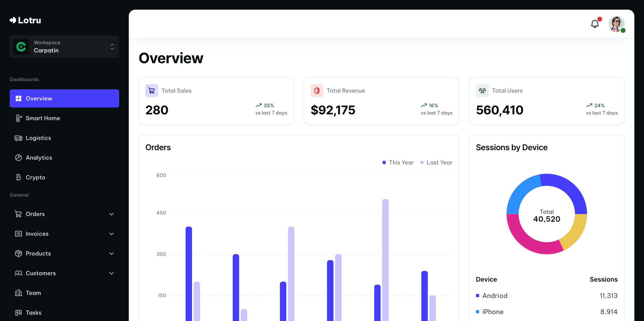Viewport: 644px width, 321px height.
Task: Open the Tasks sidebar link
Action: (x=33, y=313)
